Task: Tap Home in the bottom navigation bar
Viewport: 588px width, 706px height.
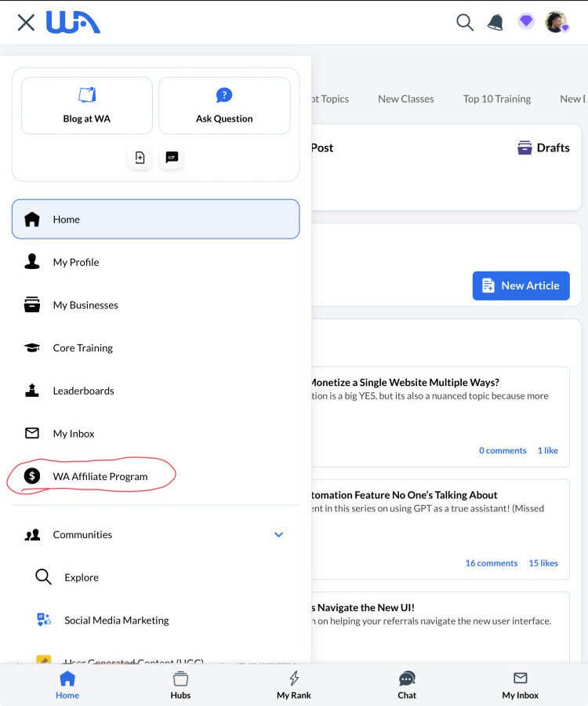Action: click(x=67, y=686)
